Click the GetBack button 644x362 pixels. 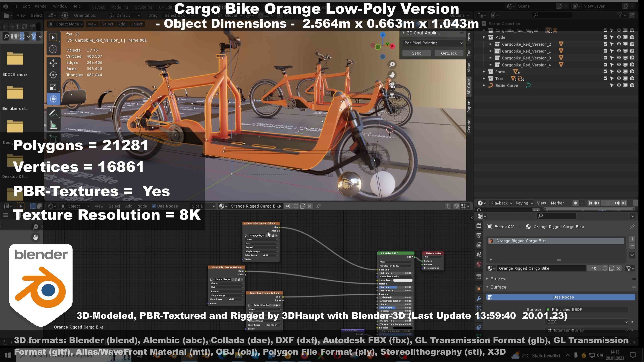coord(449,53)
